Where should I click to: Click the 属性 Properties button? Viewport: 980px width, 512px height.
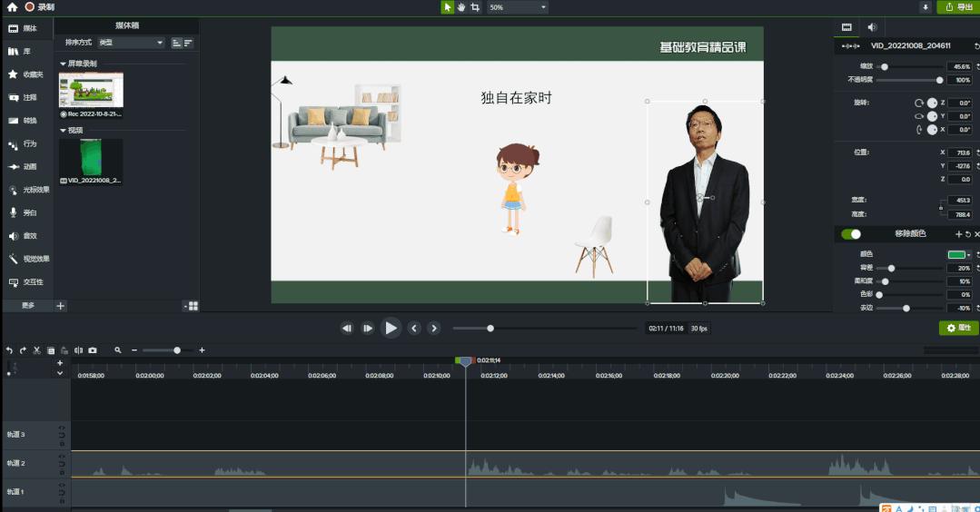pos(958,328)
